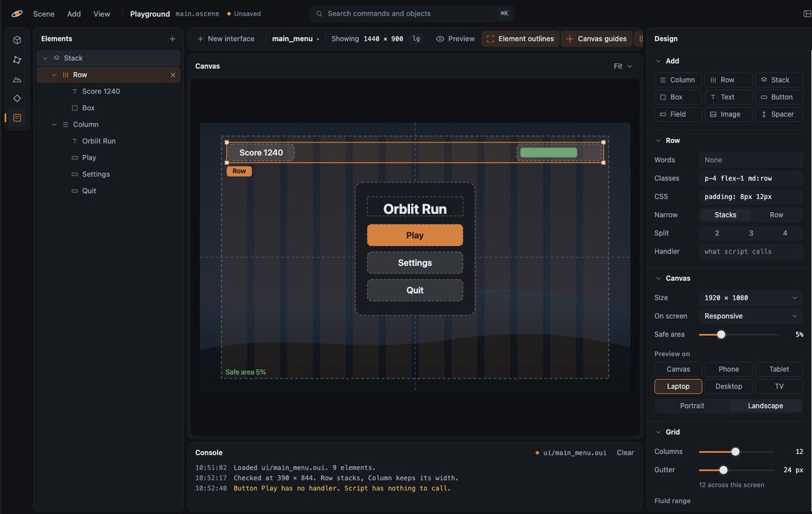Open the cube objects sidebar panel
Screen dimensions: 812x514
click(17, 40)
